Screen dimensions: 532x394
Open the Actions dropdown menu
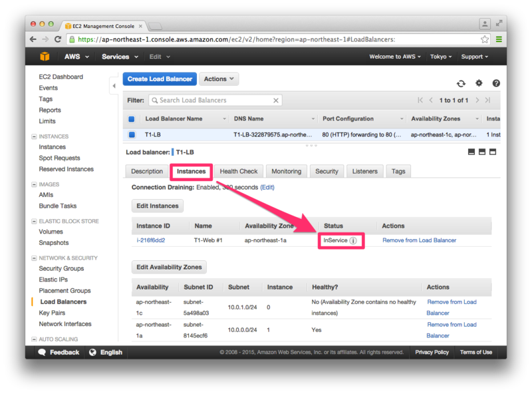(x=219, y=79)
